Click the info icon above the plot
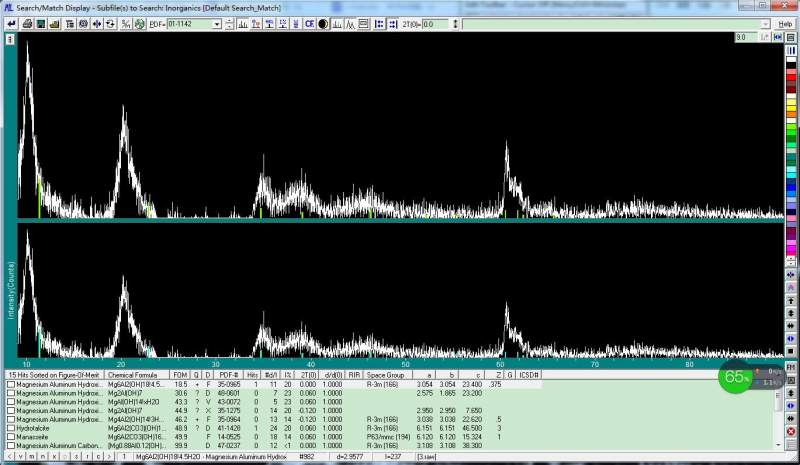Viewport: 800px width, 465px height. (x=9, y=38)
